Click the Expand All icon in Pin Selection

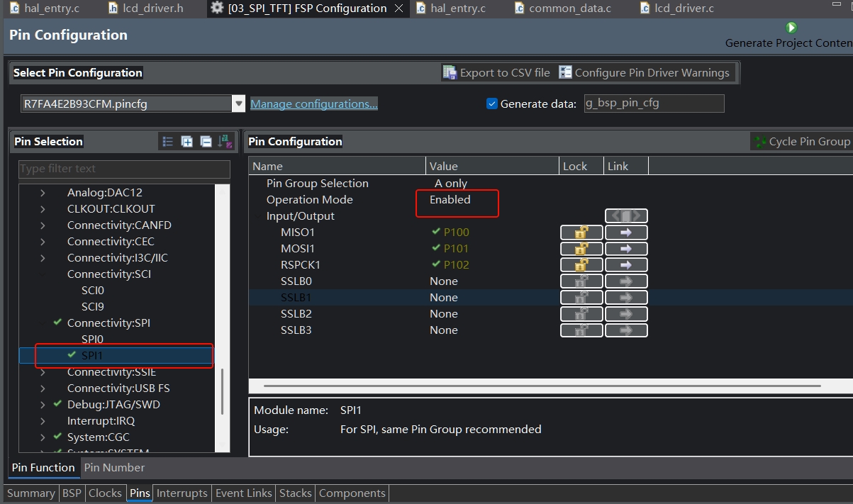pyautogui.click(x=186, y=142)
